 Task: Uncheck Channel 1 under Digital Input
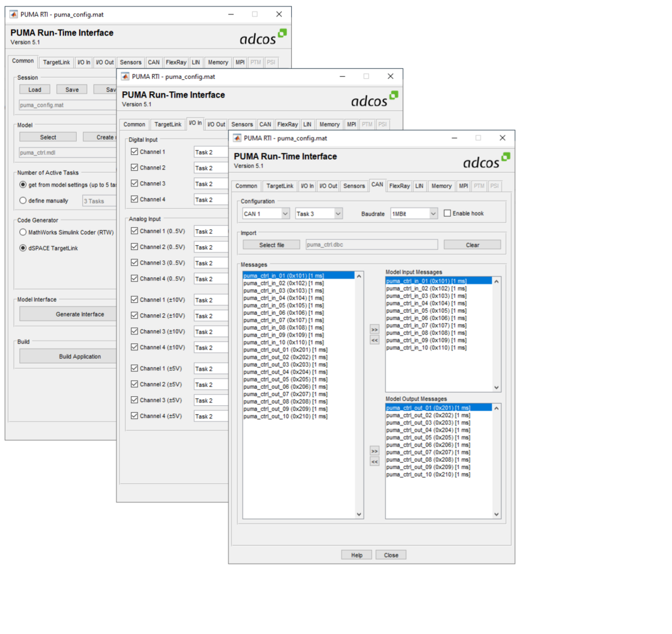(x=134, y=152)
